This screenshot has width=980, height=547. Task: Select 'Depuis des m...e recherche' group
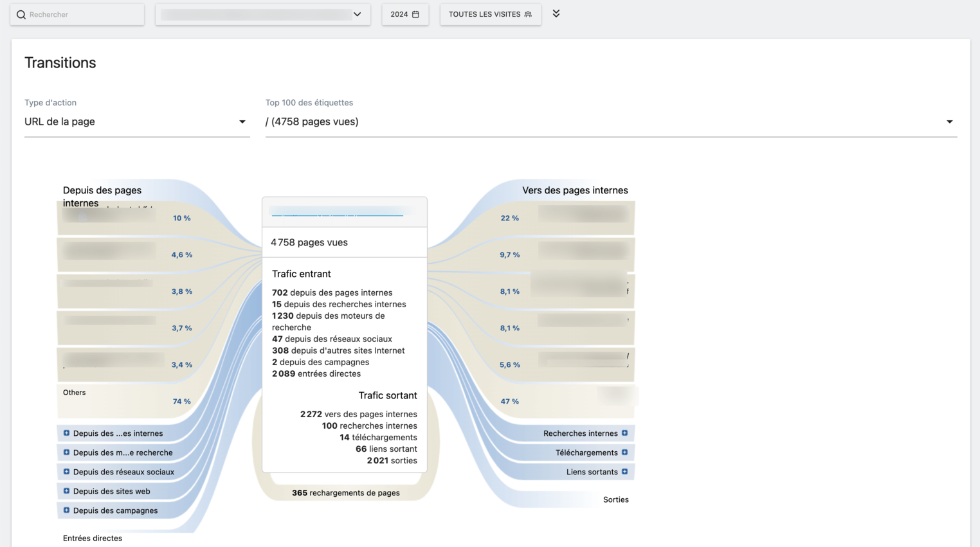pyautogui.click(x=122, y=453)
